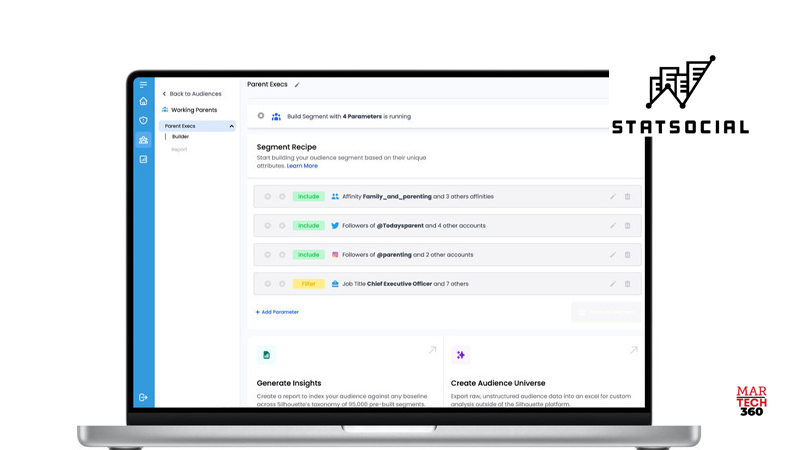Click the Create Audience Universe heading
Image resolution: width=800 pixels, height=450 pixels.
[x=498, y=383]
